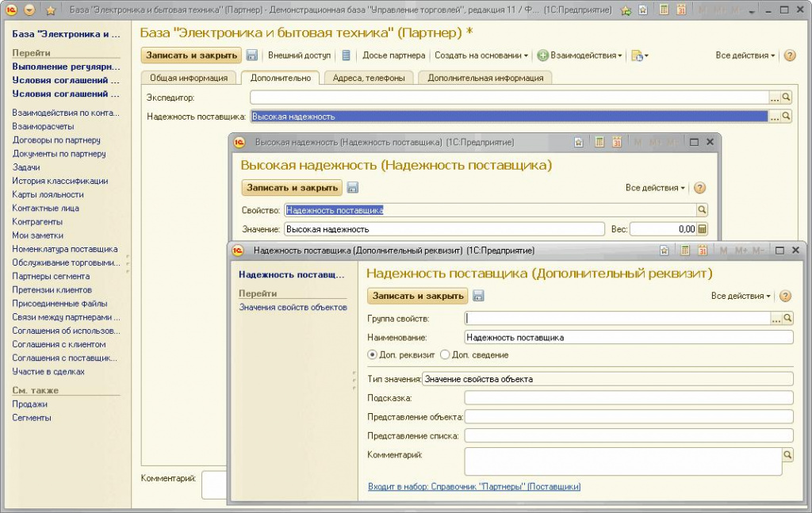
Task: Click magnifier in Группа свойств field
Action: pos(787,319)
